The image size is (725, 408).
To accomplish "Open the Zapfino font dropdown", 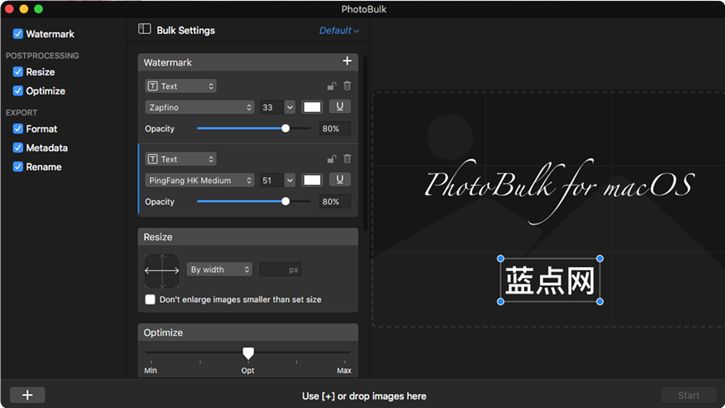I will tap(200, 107).
